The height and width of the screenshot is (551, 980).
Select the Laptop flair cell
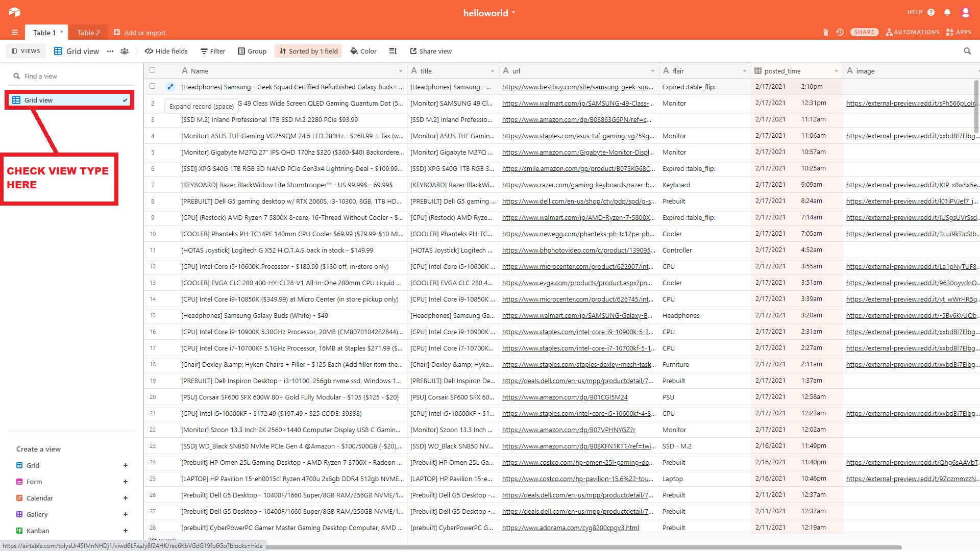705,479
